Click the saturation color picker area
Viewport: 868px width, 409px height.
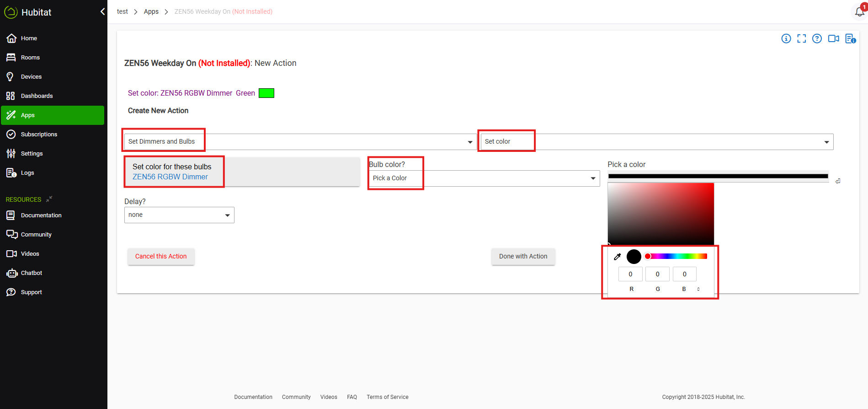pyautogui.click(x=661, y=214)
